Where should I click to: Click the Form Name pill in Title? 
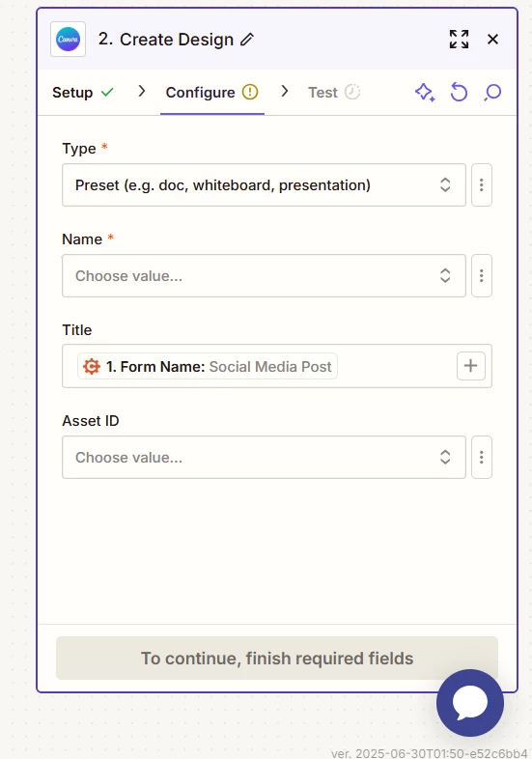(208, 366)
